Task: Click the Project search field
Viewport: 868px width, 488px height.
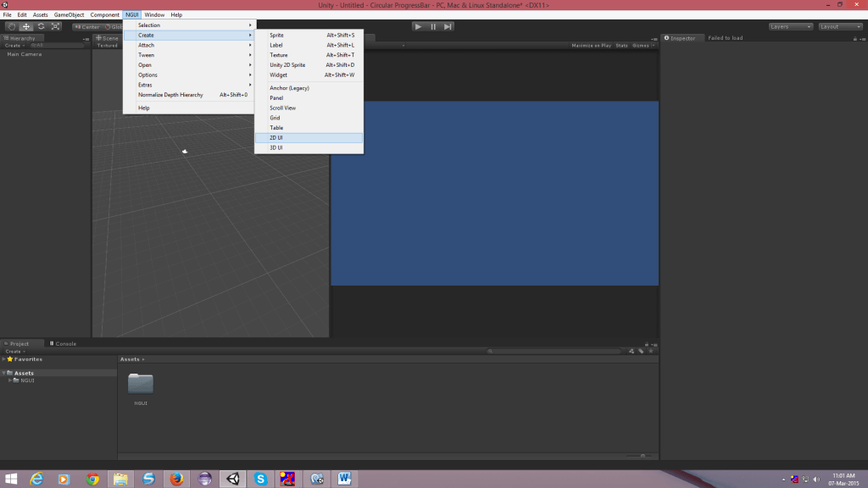Action: pos(554,352)
